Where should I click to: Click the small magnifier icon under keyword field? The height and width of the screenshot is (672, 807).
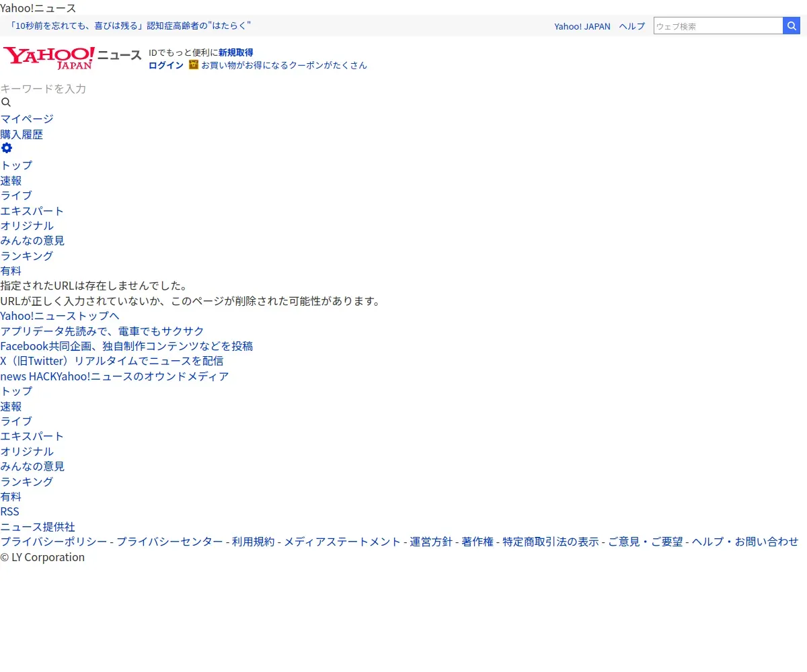point(6,102)
